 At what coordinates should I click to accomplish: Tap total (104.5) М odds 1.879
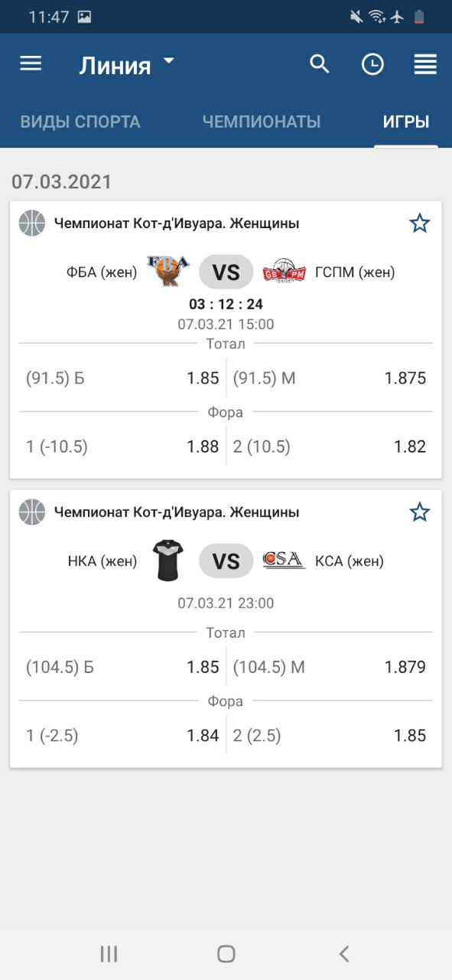(330, 667)
